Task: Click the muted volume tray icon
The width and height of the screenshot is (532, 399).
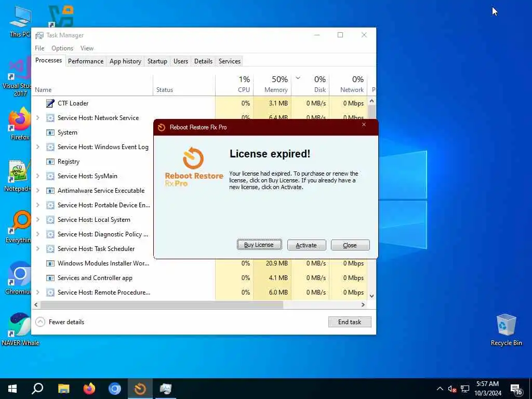Action: 452,389
